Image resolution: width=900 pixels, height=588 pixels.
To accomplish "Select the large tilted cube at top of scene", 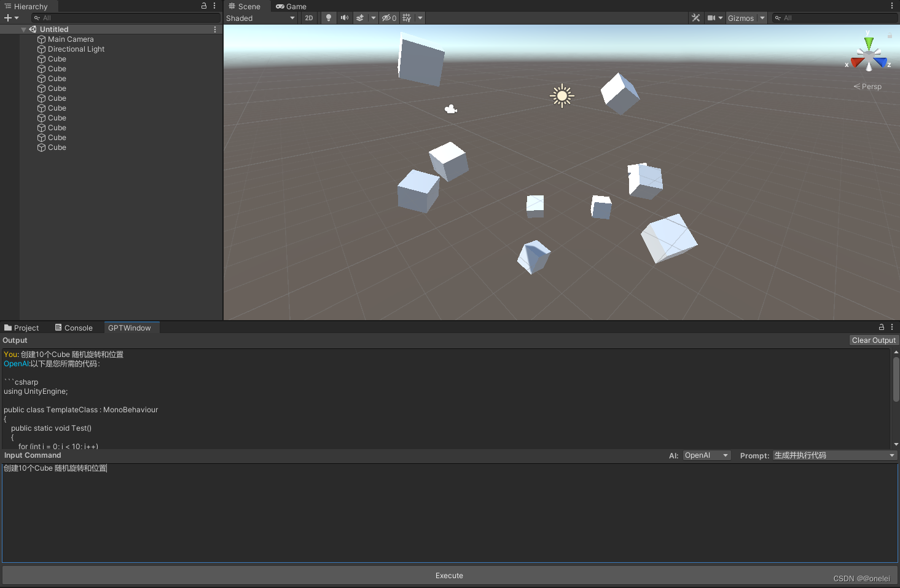I will [421, 60].
